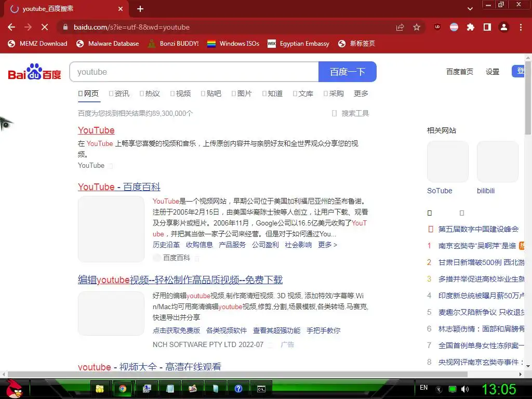Open the Windows ISOs bookmark
The image size is (532, 399).
pos(233,44)
